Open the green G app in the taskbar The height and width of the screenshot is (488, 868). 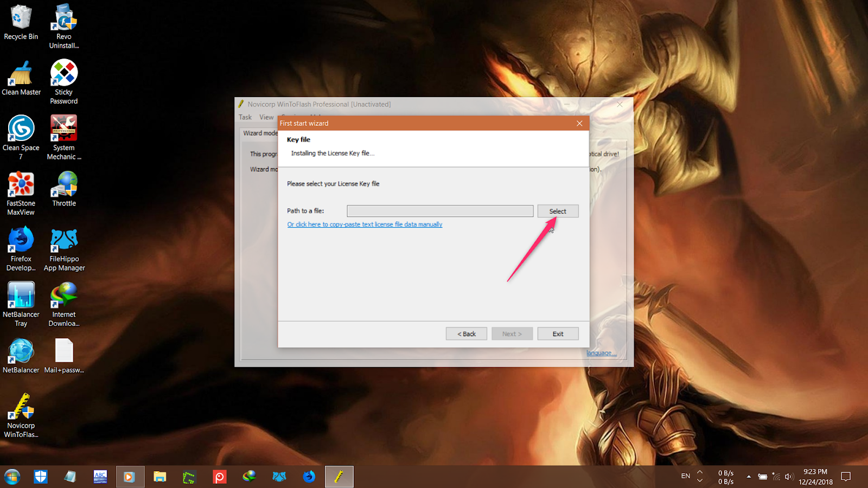coord(189,477)
